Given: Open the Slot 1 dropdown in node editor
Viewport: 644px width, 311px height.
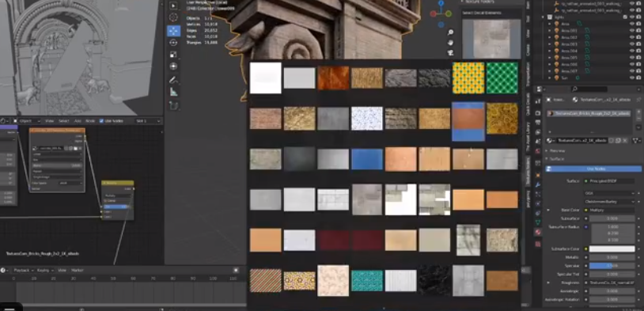Looking at the screenshot, I should [x=148, y=121].
